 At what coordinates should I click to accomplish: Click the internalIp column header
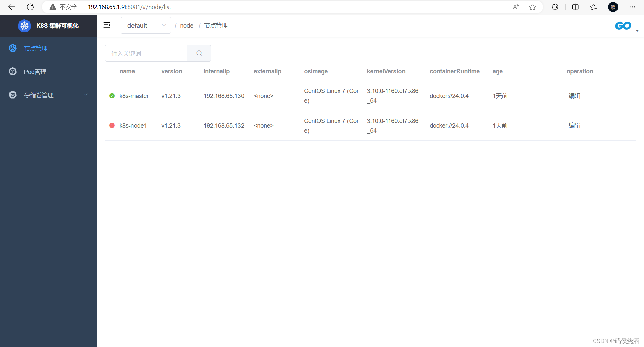(216, 71)
